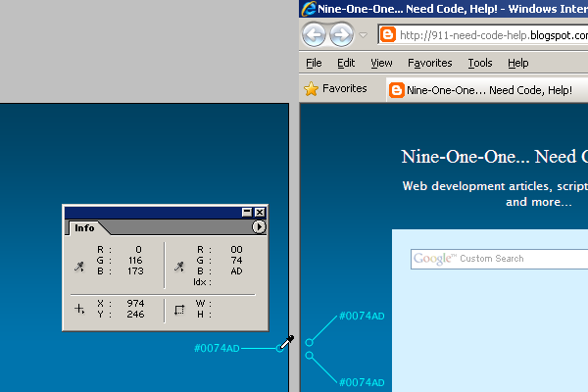Click the Internet Explorer forward arrow button
Image resolution: width=588 pixels, height=392 pixels.
pyautogui.click(x=341, y=35)
